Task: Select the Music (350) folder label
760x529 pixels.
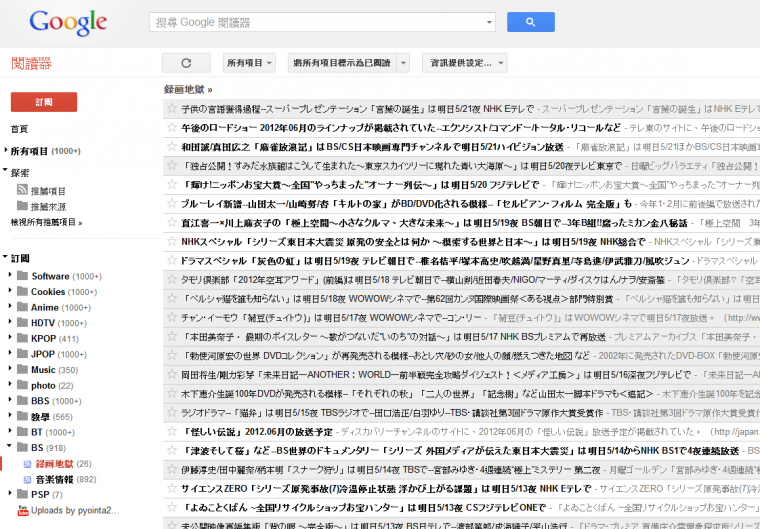Action: 54,369
